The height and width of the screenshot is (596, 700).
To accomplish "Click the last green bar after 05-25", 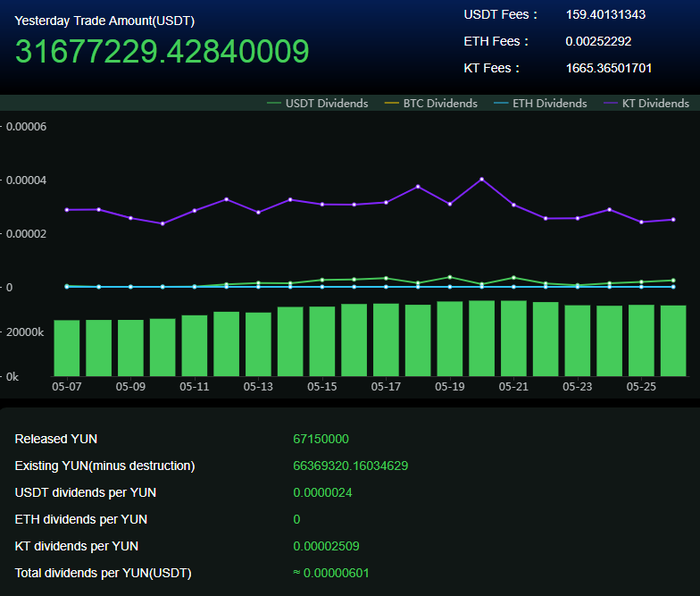I will click(673, 341).
